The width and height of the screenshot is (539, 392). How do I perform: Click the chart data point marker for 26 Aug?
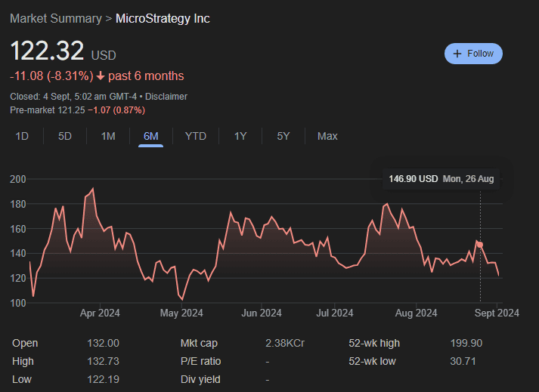click(480, 245)
